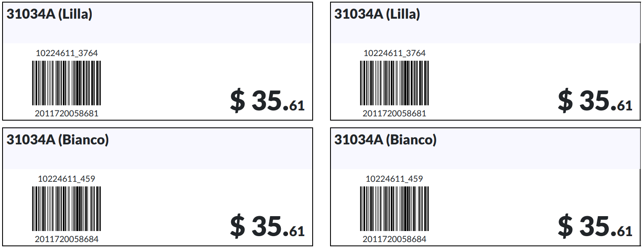Click code 10224611_3764 on first Lilla label
The width and height of the screenshot is (644, 248).
[x=67, y=54]
